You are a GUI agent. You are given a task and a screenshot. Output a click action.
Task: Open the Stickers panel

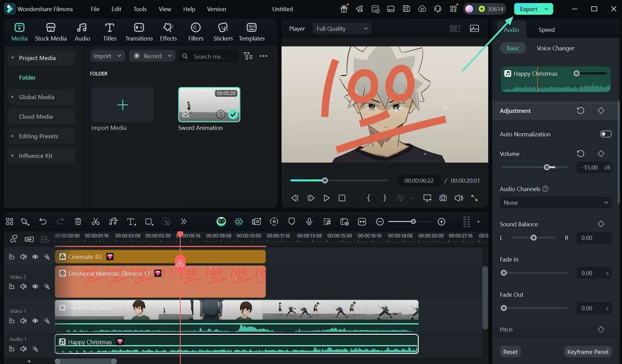coord(223,32)
